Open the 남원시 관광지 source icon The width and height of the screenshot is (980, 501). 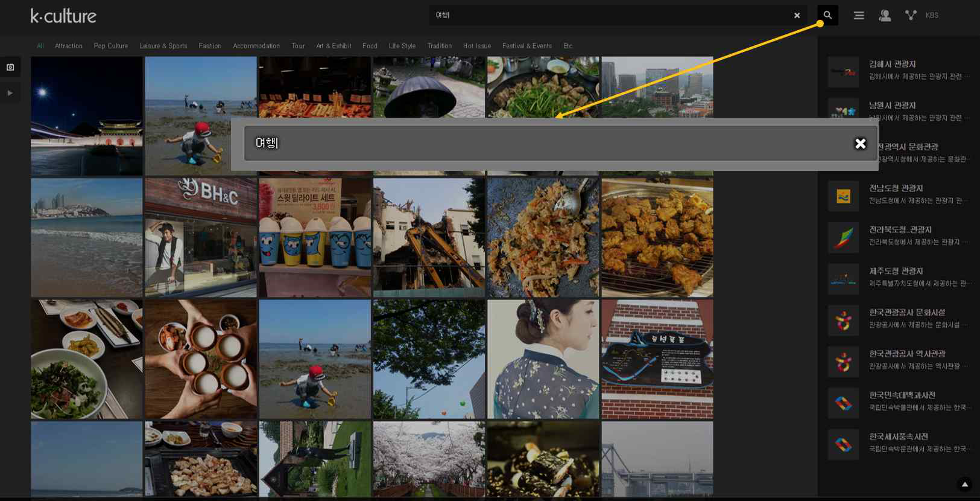click(843, 109)
